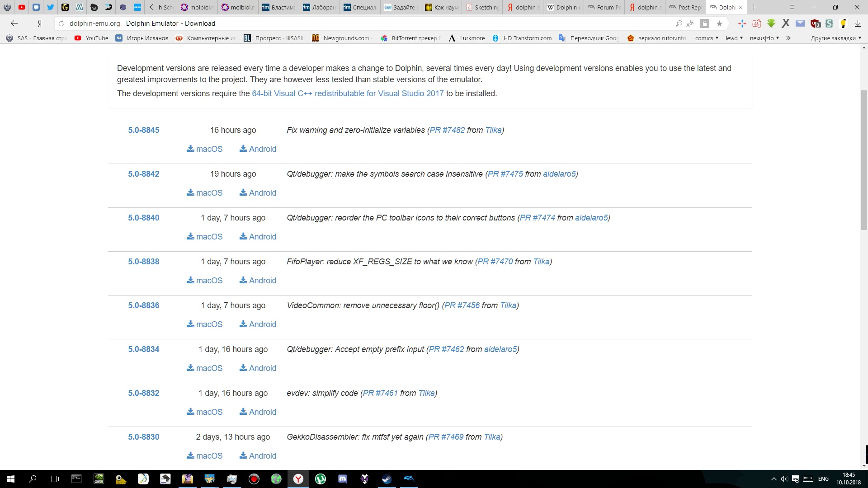Download Android build for version 5.0-8840
Viewport: 868px width, 488px height.
[258, 237]
